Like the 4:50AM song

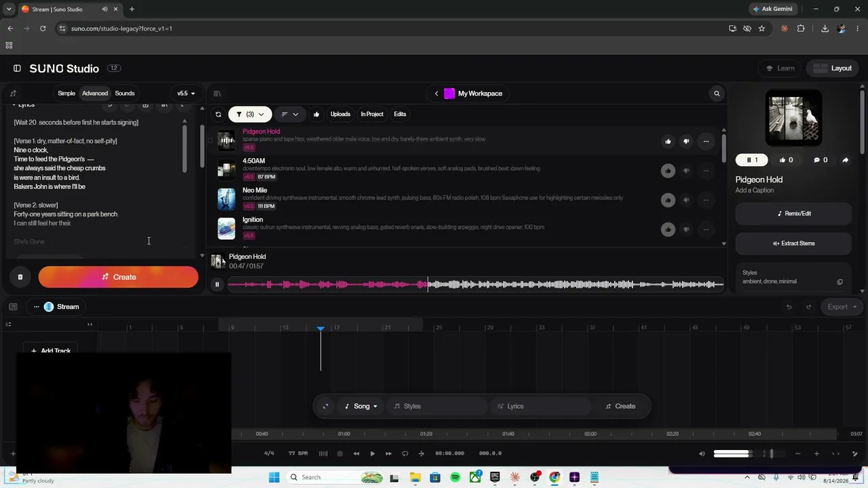click(668, 171)
